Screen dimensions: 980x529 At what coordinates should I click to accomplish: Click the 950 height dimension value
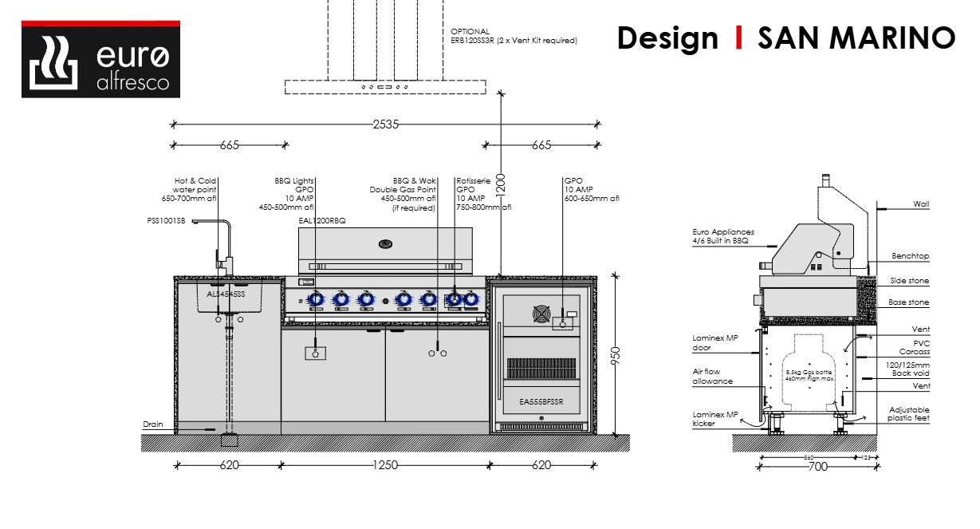point(613,353)
